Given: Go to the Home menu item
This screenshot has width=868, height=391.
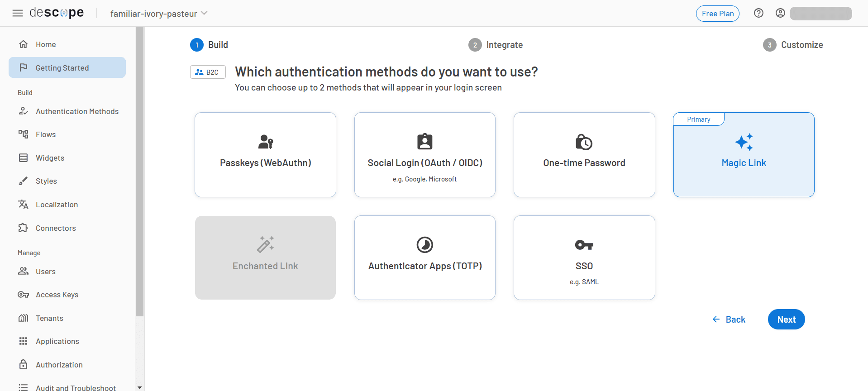Looking at the screenshot, I should coord(67,44).
